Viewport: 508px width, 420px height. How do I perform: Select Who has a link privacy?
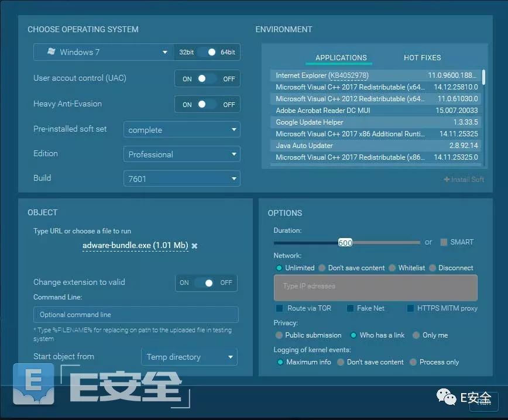click(x=353, y=335)
